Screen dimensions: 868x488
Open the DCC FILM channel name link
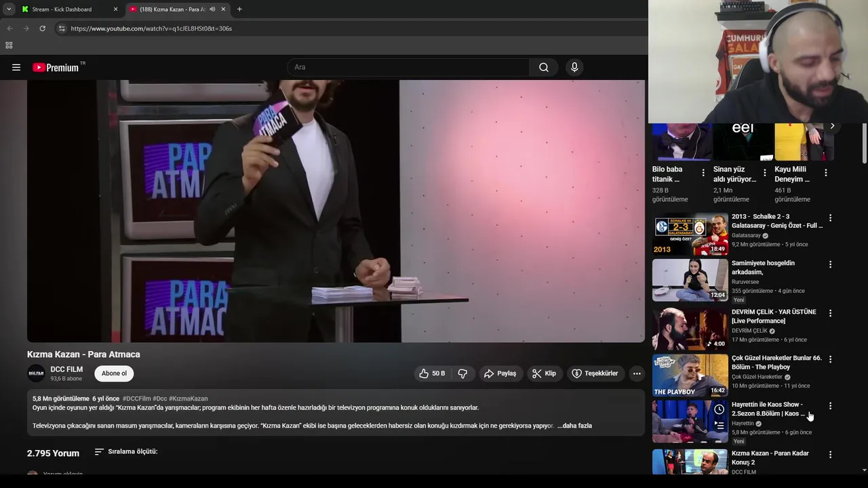[66, 369]
